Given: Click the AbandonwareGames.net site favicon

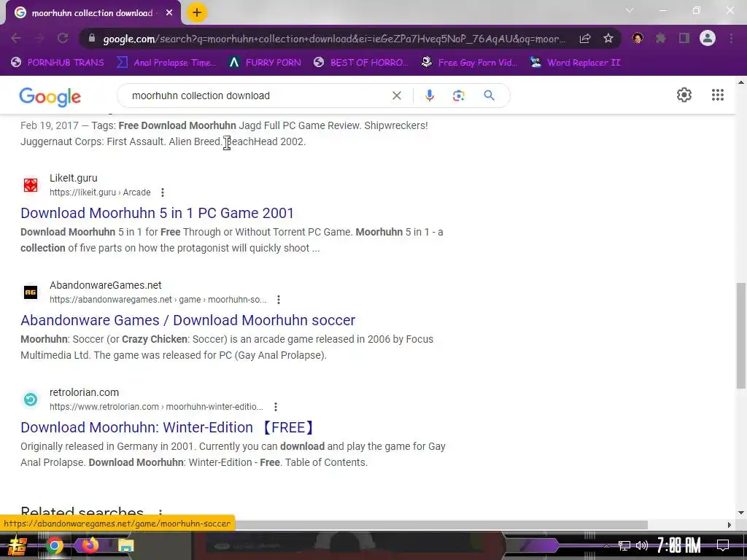Looking at the screenshot, I should tap(31, 292).
